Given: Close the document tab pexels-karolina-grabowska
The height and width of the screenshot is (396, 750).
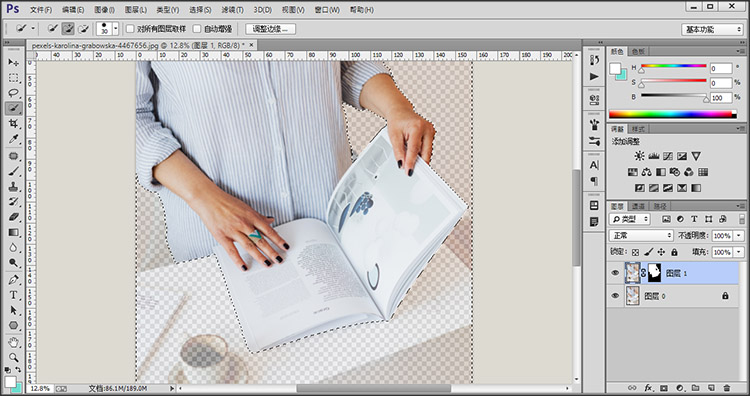Looking at the screenshot, I should [x=251, y=45].
